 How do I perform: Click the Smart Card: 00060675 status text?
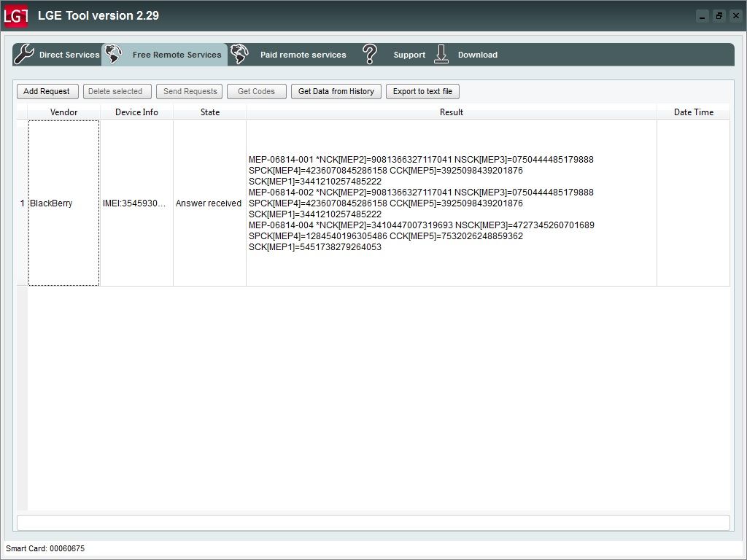45,548
